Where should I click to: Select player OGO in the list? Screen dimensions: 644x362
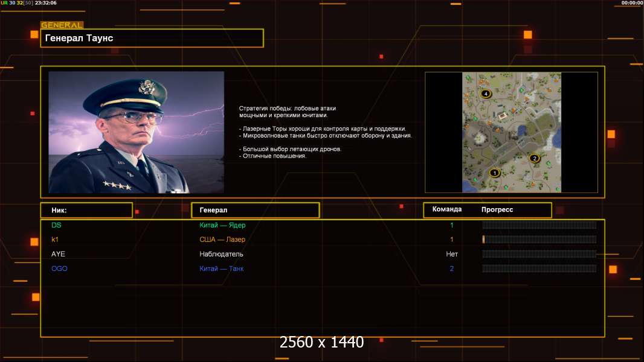pyautogui.click(x=59, y=268)
